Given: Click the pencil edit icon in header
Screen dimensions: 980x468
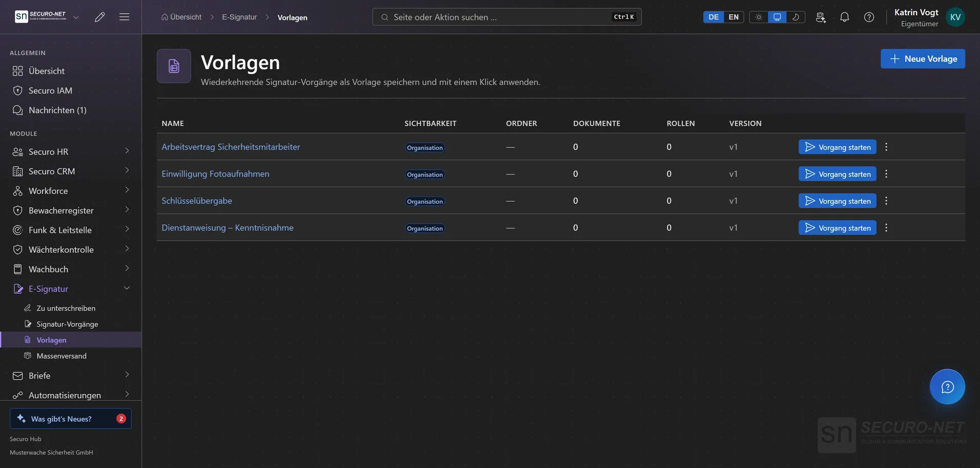Looking at the screenshot, I should (x=100, y=17).
